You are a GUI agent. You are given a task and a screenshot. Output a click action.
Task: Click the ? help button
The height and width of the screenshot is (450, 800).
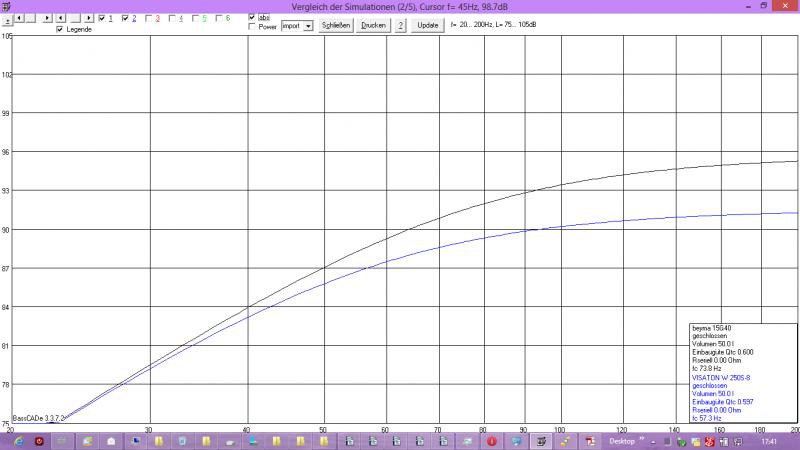(x=401, y=26)
